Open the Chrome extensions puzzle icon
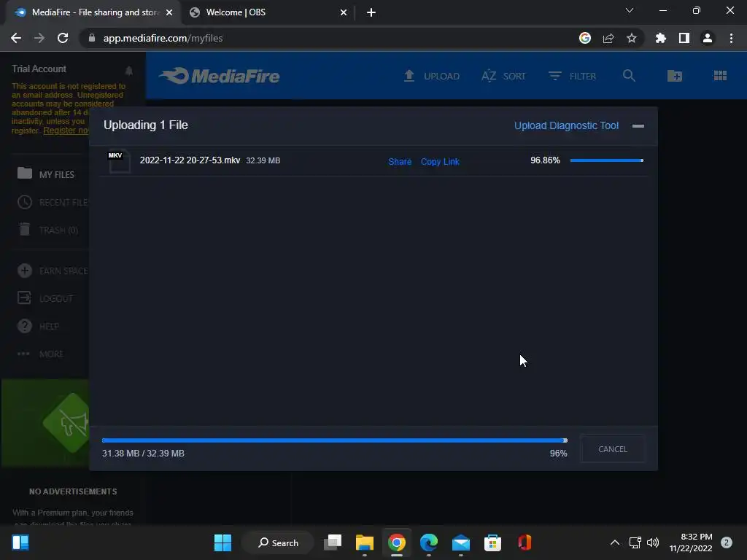The width and height of the screenshot is (747, 560). point(661,38)
